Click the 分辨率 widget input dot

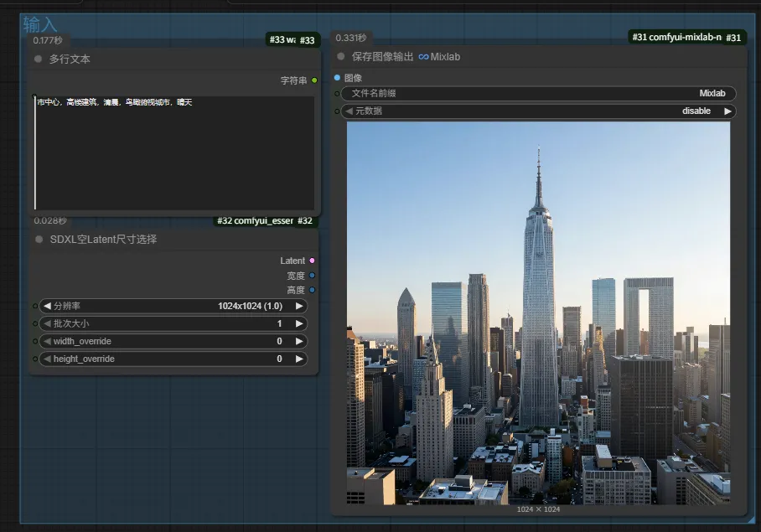pos(35,306)
